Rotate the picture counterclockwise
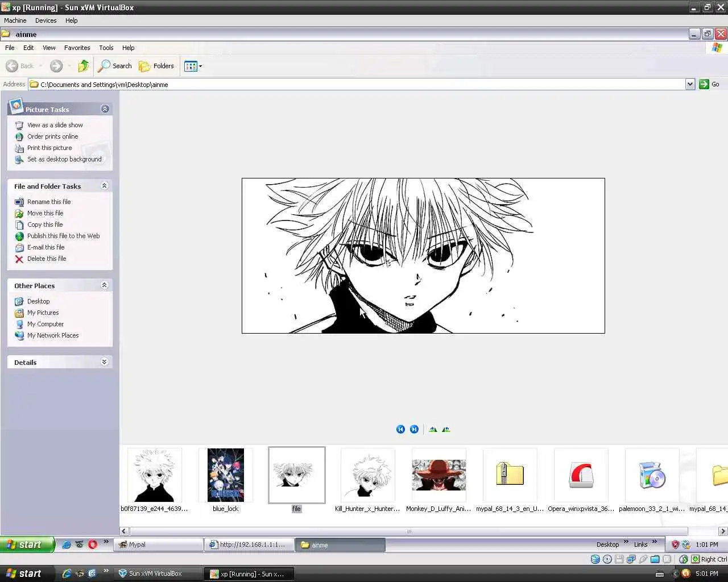Image resolution: width=728 pixels, height=582 pixels. (x=446, y=429)
